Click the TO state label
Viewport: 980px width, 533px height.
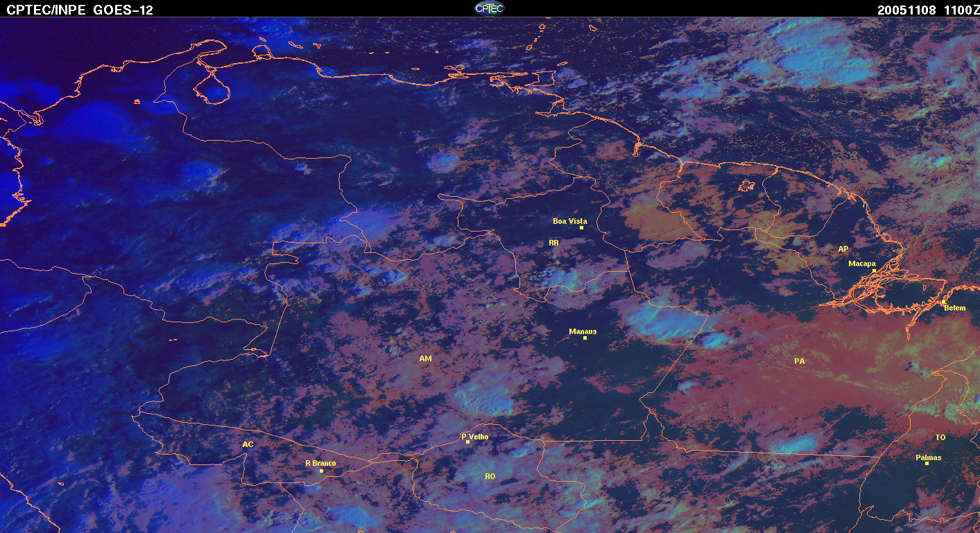(940, 437)
